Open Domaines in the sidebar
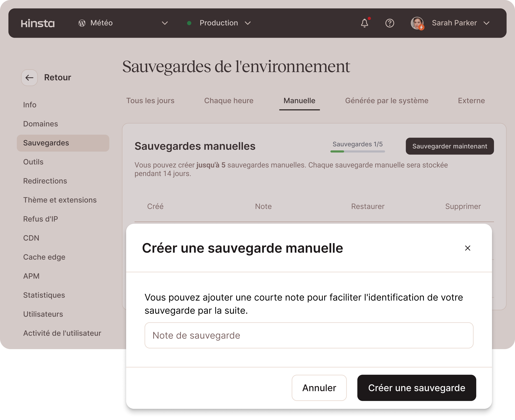 click(40, 124)
